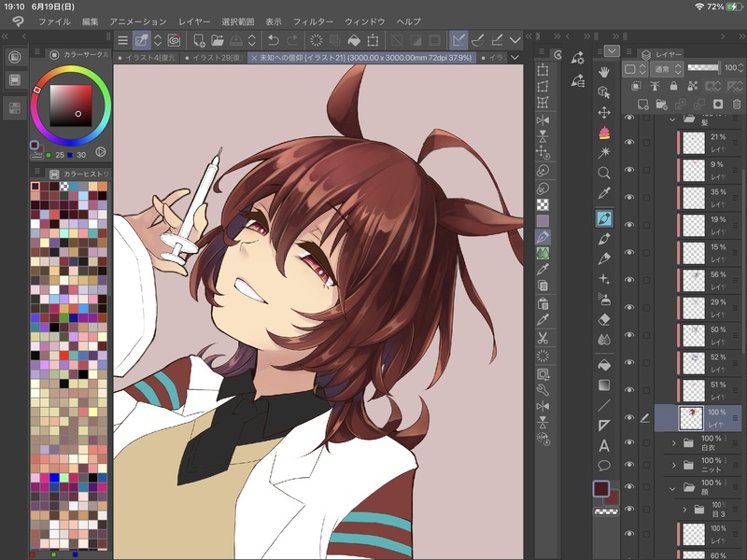Screen dimensions: 747x560
Task: Select the Figure line tool
Action: tap(604, 405)
